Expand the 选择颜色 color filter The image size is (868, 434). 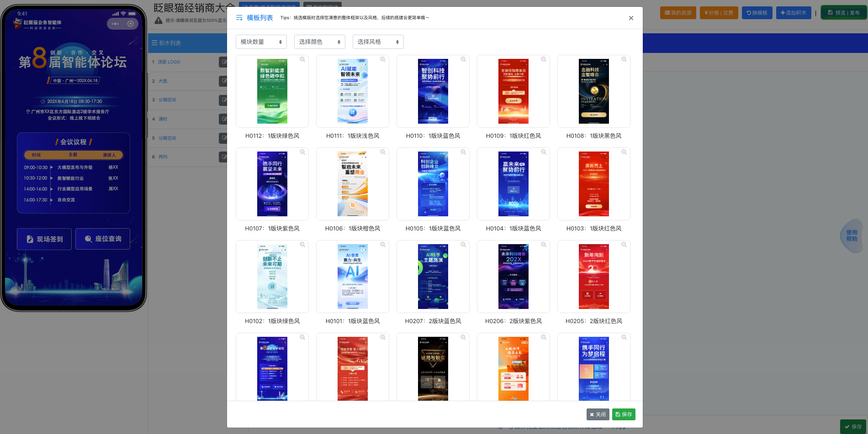[x=320, y=42]
